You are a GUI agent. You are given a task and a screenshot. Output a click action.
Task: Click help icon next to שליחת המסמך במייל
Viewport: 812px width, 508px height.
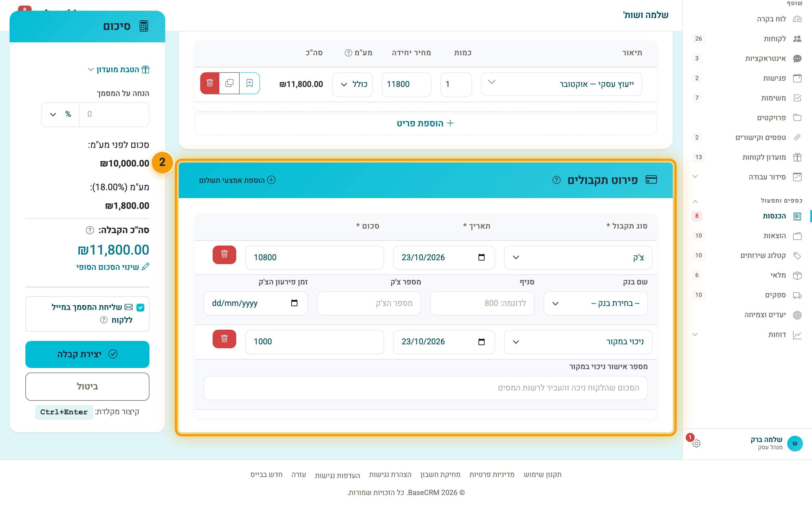(104, 320)
